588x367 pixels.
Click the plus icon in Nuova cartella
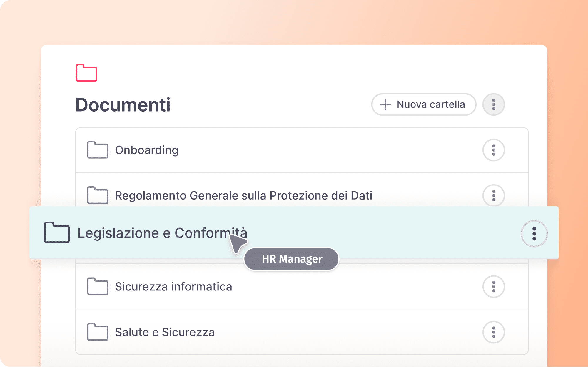point(385,104)
